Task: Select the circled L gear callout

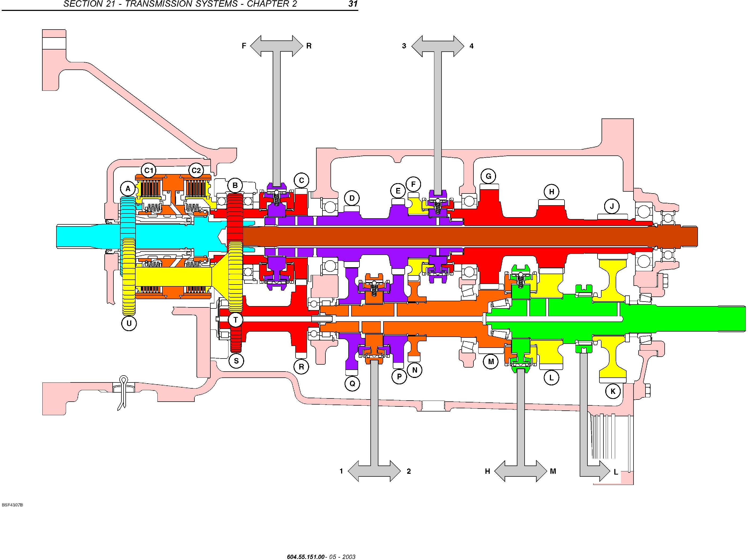Action: click(x=551, y=377)
